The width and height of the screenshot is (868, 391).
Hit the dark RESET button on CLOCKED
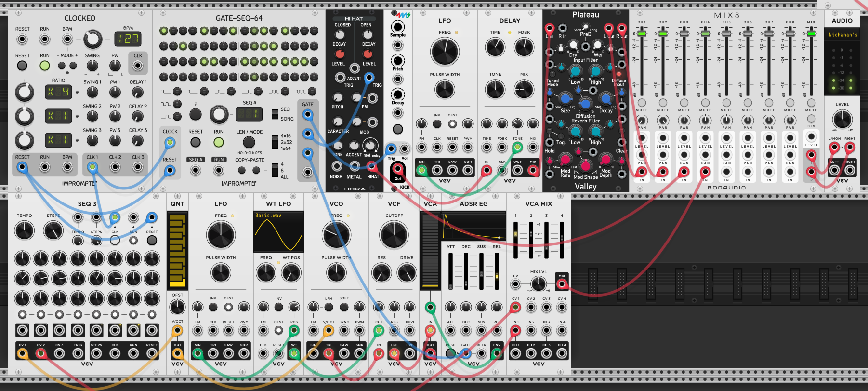pyautogui.click(x=22, y=66)
